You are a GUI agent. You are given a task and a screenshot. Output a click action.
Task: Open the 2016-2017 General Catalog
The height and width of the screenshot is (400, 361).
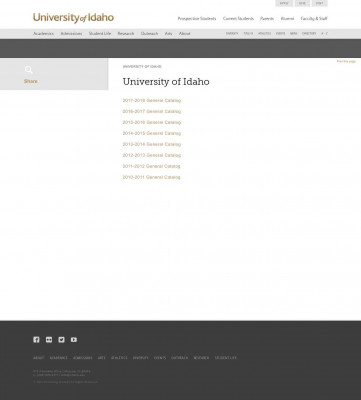[x=152, y=111]
